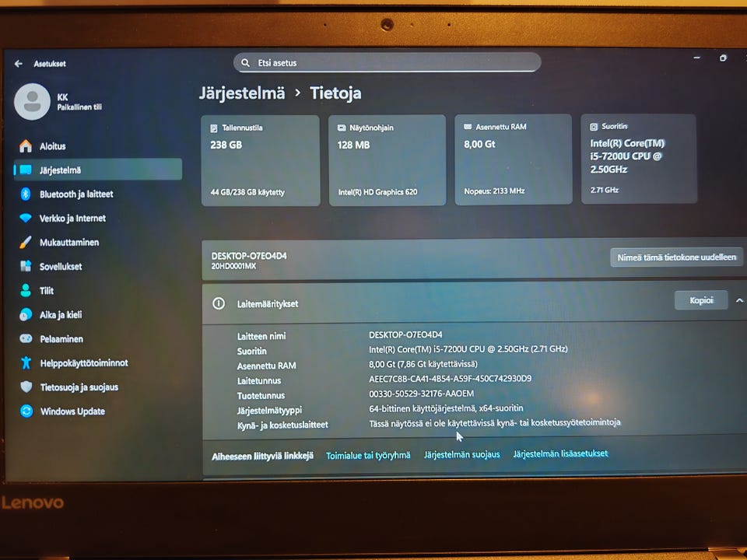The width and height of the screenshot is (747, 560).
Task: Click the shield icon for Tietosuoja ja suojaus
Action: point(26,387)
